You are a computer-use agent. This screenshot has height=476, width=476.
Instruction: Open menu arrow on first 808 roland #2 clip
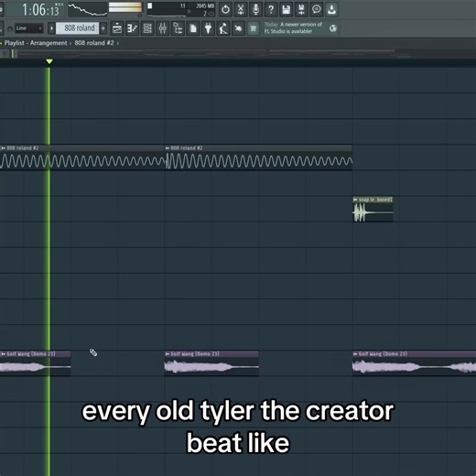pos(4,148)
